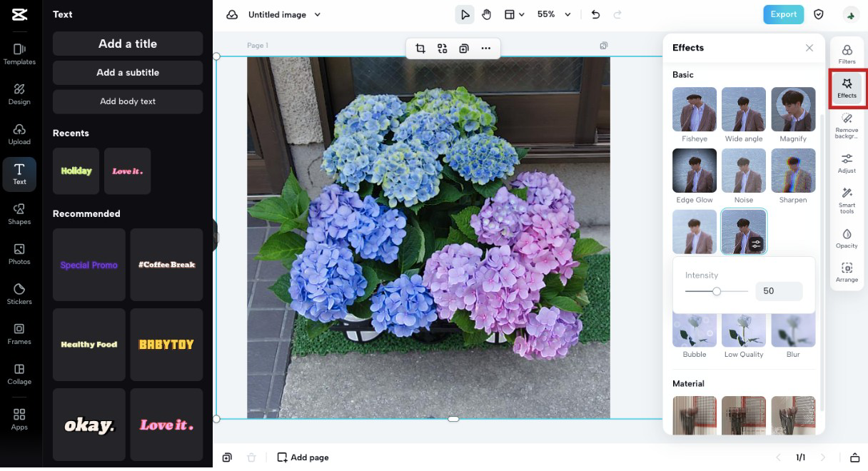Select the pointer select tool
868x471 pixels.
point(465,14)
